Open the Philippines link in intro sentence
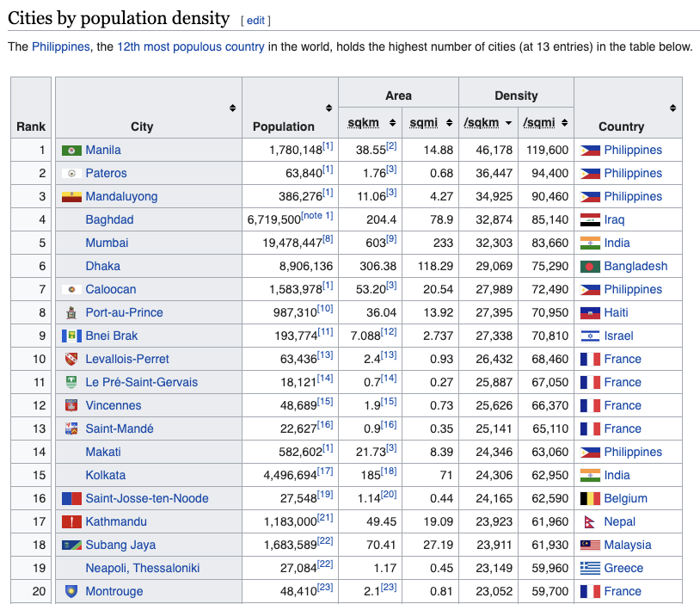The image size is (700, 604). click(x=61, y=47)
